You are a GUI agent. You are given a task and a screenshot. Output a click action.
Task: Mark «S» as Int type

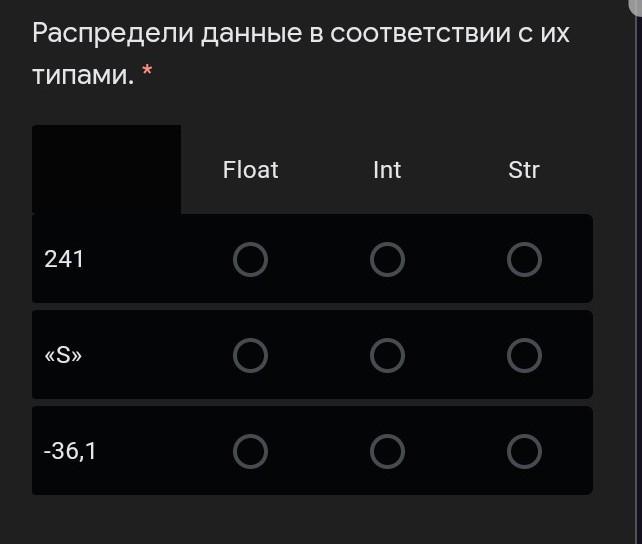coord(387,355)
